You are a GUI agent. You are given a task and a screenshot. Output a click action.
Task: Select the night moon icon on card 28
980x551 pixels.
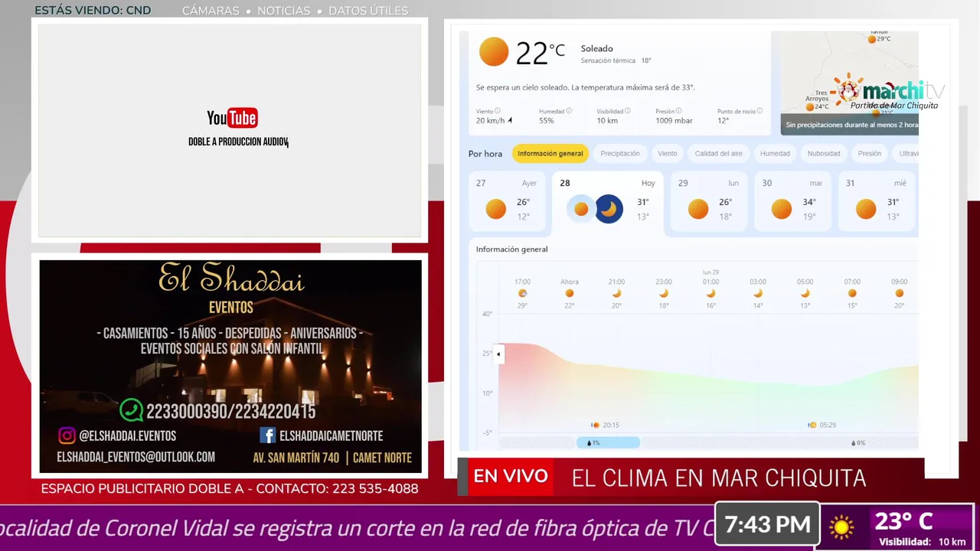click(609, 208)
